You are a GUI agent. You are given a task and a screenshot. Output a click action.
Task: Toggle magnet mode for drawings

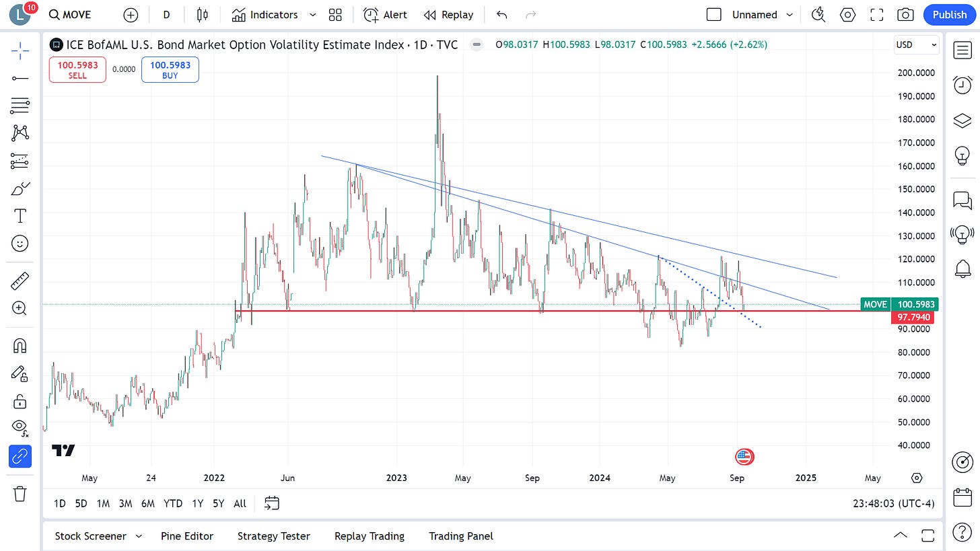tap(20, 346)
